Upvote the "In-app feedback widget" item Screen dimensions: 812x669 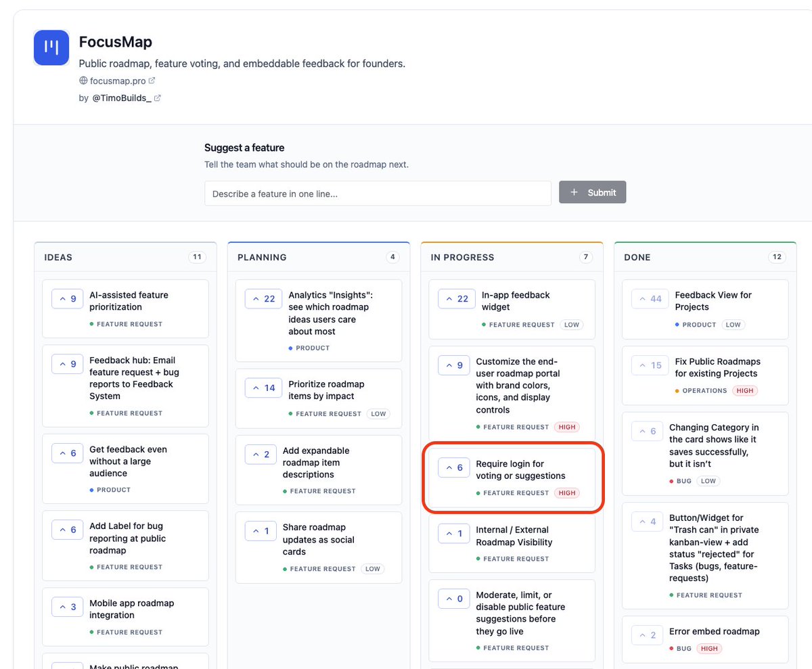(454, 298)
